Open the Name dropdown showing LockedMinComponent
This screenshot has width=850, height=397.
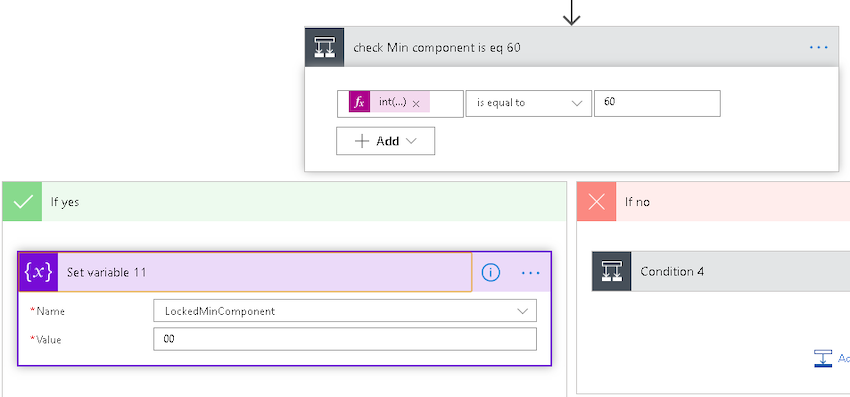345,311
